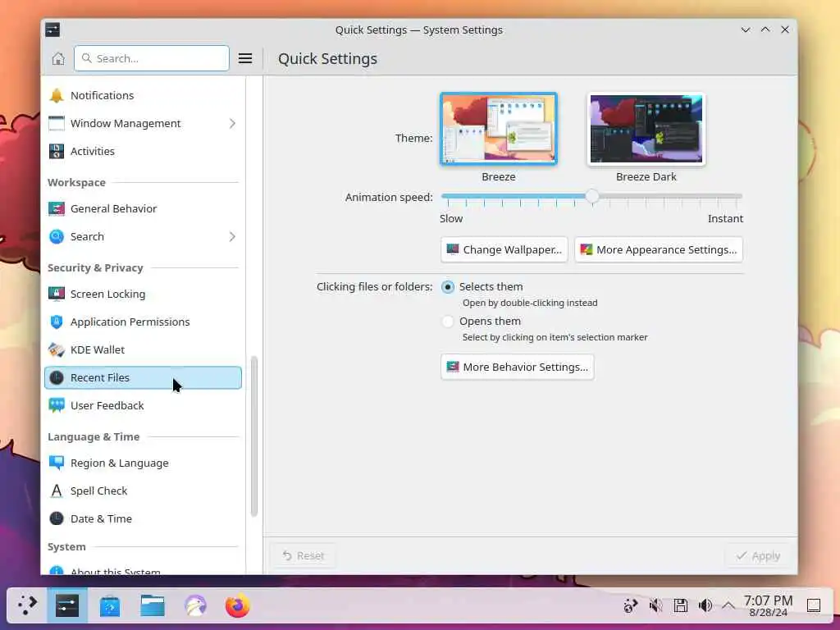Open the purple bird app in the taskbar
Image resolution: width=840 pixels, height=630 pixels.
tap(195, 606)
